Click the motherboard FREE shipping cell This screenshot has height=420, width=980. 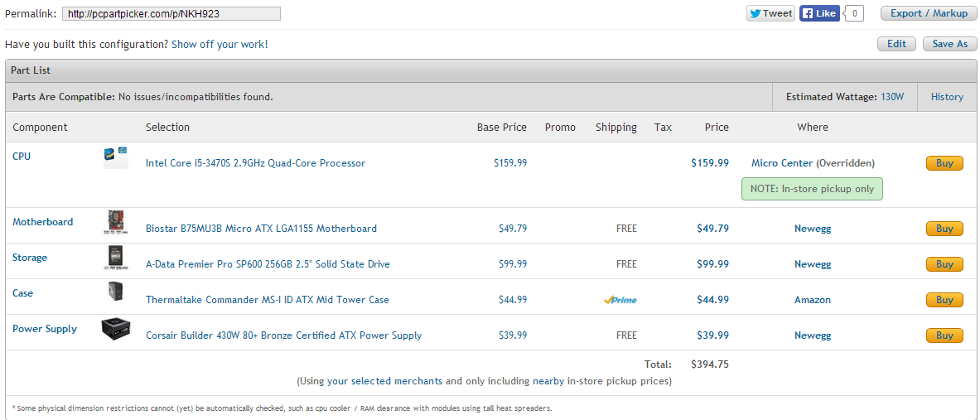(x=626, y=229)
